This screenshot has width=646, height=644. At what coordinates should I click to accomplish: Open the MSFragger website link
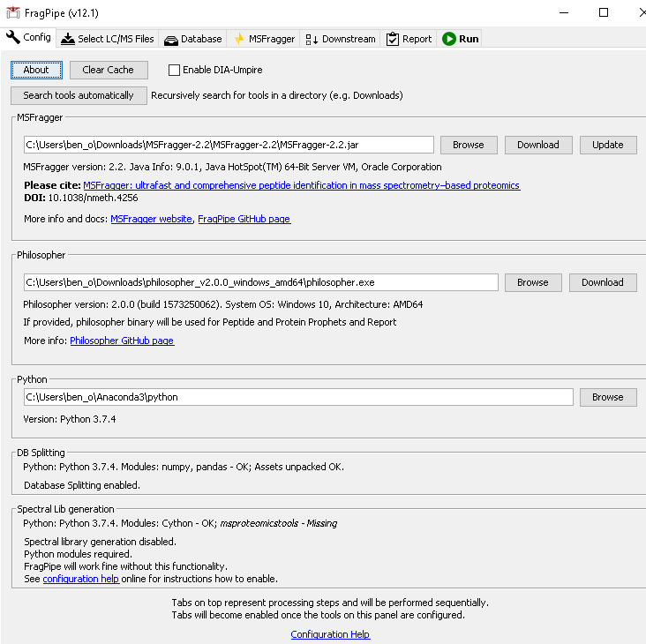click(x=151, y=219)
